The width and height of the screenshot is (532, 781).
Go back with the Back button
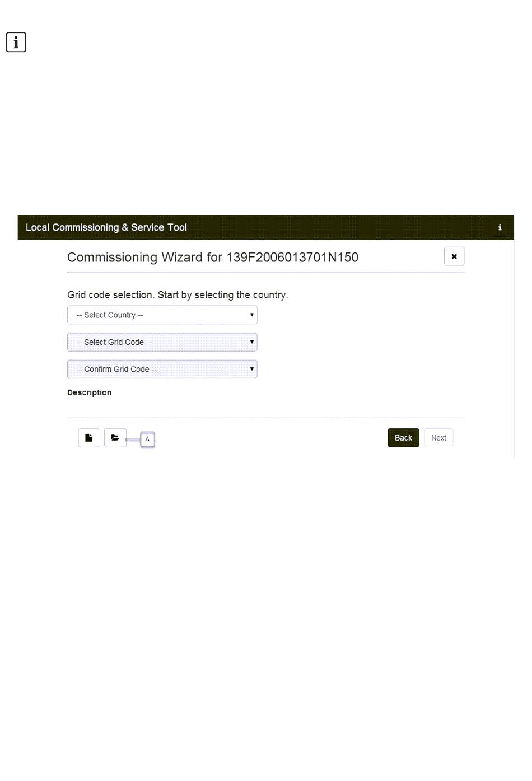[x=403, y=438]
